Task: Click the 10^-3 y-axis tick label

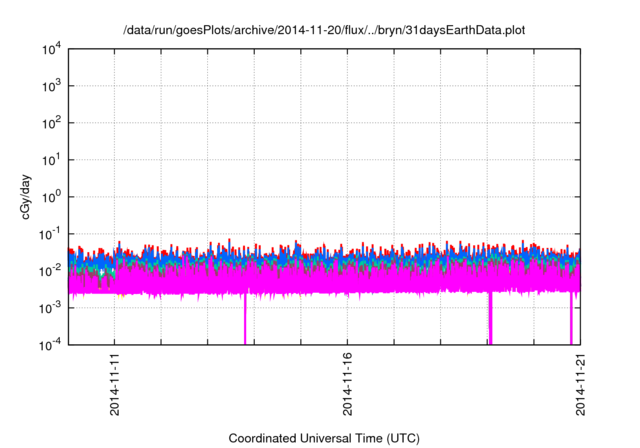Action: coord(51,308)
